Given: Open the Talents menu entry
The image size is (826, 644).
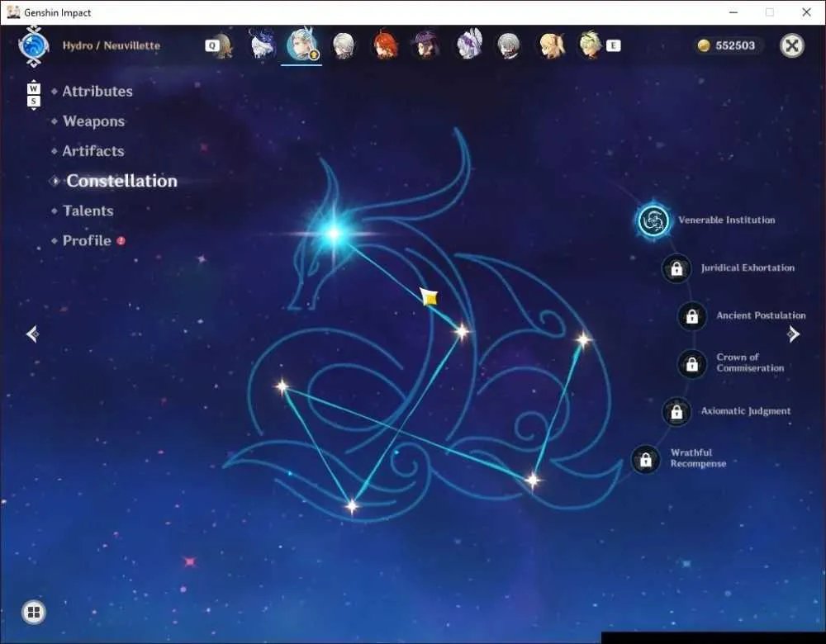Looking at the screenshot, I should [x=88, y=211].
